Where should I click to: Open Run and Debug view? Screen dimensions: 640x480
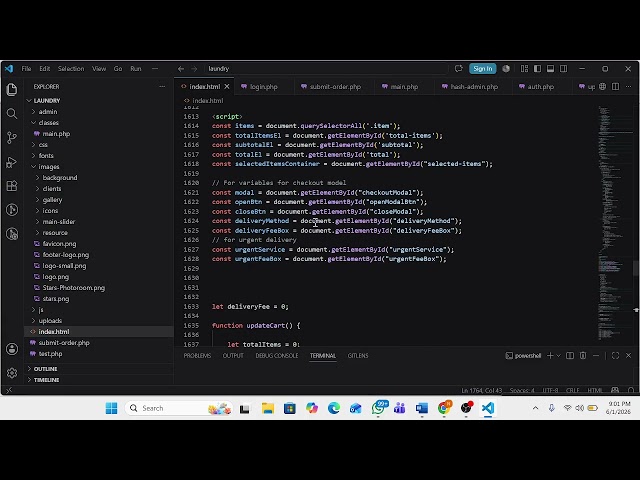(x=12, y=162)
